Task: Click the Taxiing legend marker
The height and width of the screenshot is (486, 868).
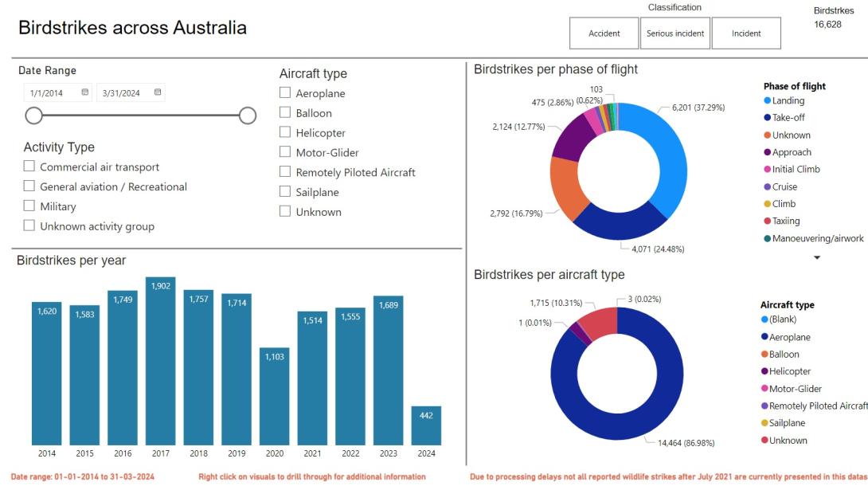Action: [x=768, y=221]
